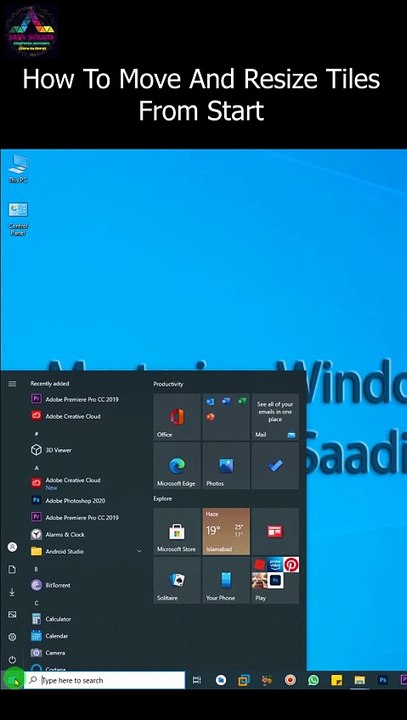Viewport: 407px width, 720px height.
Task: Open Settings gear in Start sidebar
Action: (12, 637)
